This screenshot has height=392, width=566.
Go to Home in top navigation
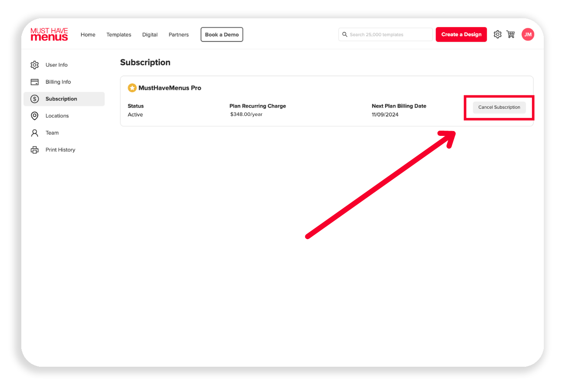[88, 34]
